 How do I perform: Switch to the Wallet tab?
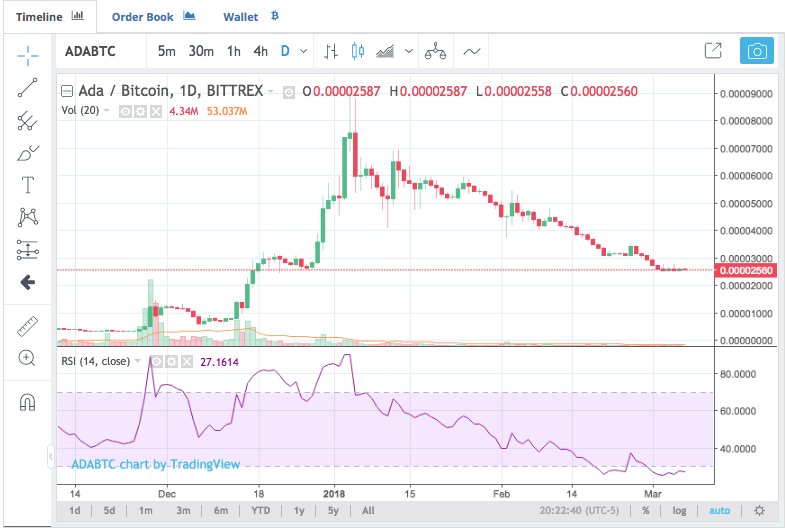tap(251, 17)
